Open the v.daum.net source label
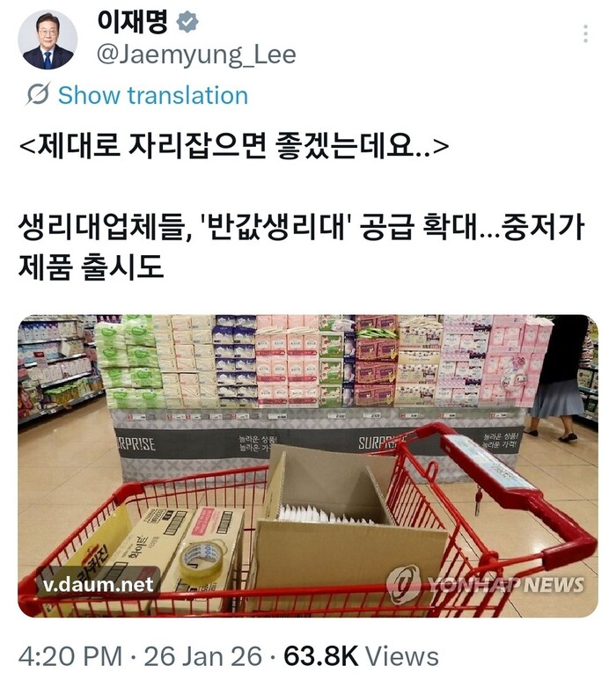The width and height of the screenshot is (616, 680). 99,584
